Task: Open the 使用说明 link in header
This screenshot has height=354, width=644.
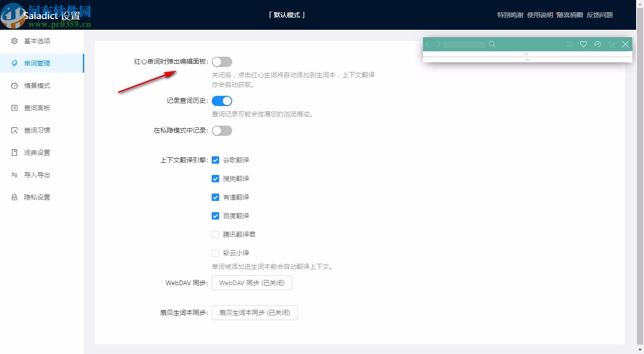Action: click(540, 14)
